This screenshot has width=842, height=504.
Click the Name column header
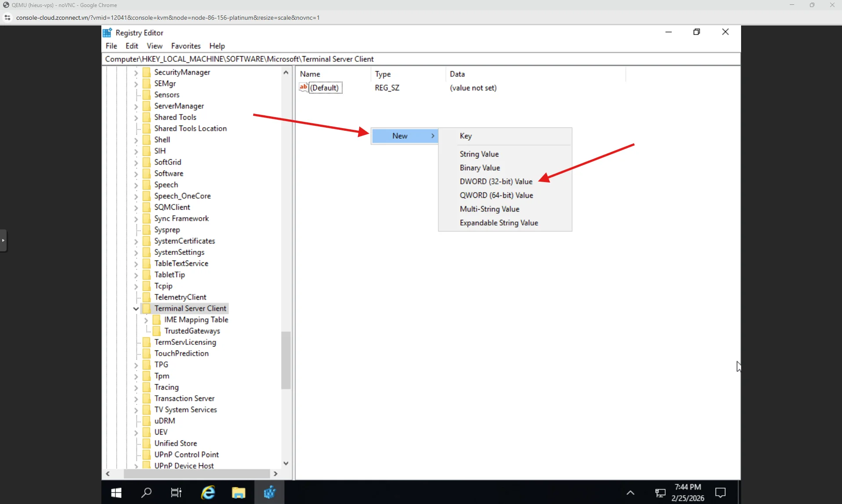[x=333, y=74]
